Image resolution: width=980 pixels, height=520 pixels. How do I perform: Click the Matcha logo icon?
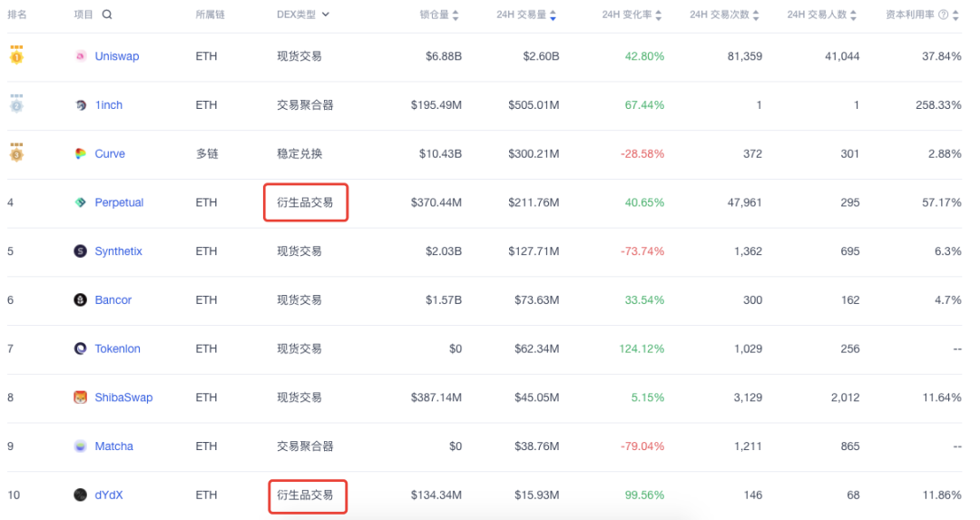click(x=81, y=446)
